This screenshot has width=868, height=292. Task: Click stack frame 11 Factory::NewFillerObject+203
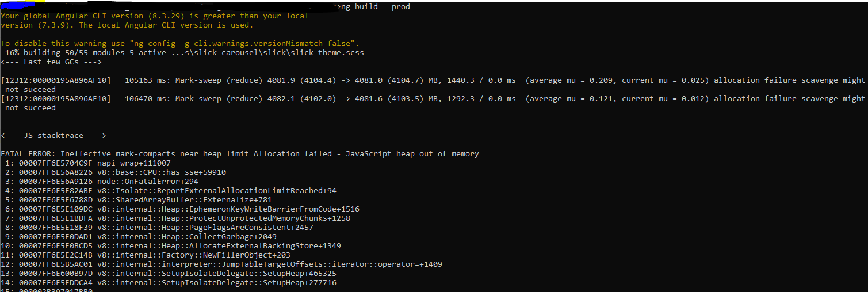pos(146,255)
